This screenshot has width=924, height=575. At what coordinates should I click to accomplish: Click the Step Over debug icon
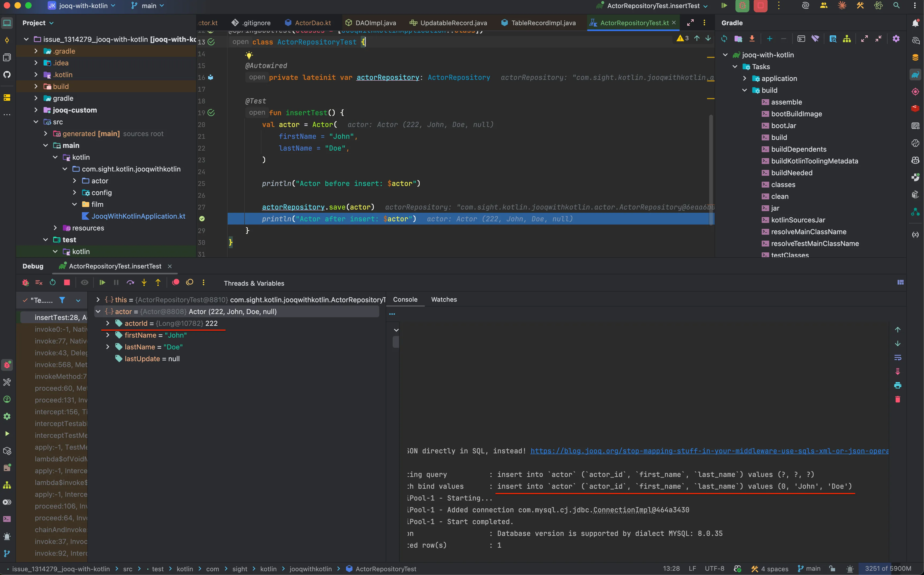pyautogui.click(x=130, y=283)
